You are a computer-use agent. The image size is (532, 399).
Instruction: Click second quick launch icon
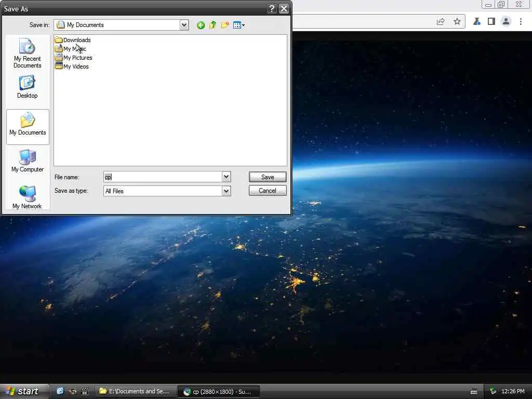tap(73, 391)
